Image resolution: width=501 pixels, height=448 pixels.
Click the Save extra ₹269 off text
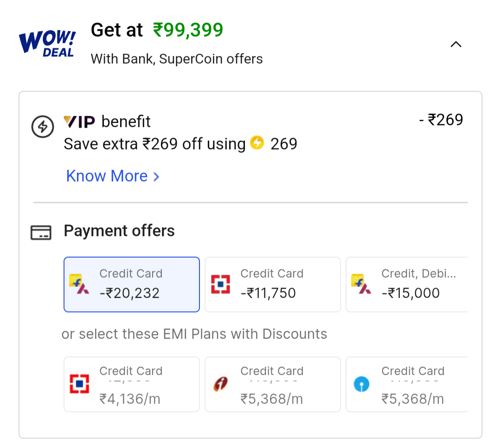pos(154,144)
